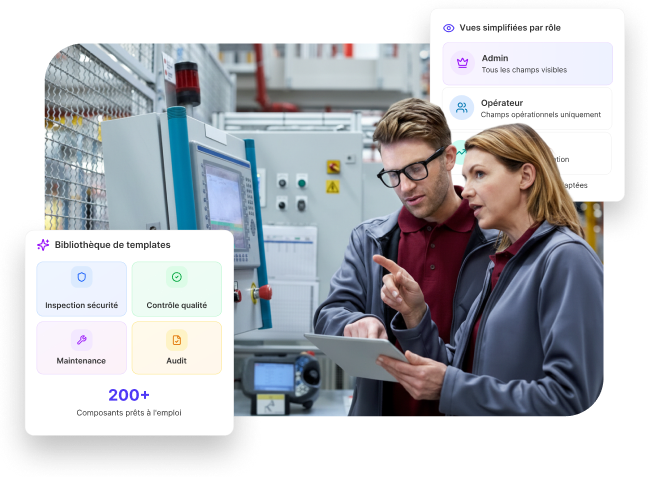648x477 pixels.
Task: Click the eye icon beside Vues simplifiées
Action: tap(448, 28)
